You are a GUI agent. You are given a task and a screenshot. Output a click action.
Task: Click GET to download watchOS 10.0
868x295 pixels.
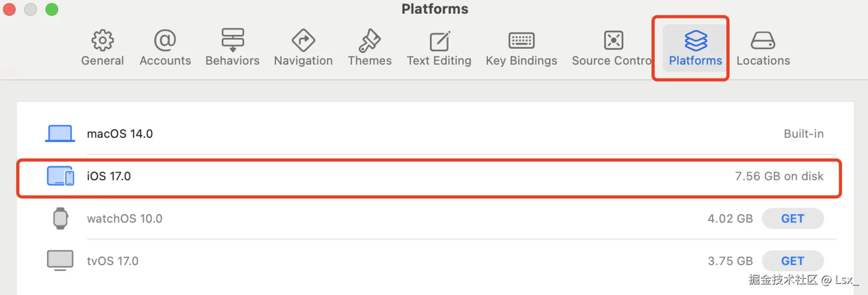[792, 219]
